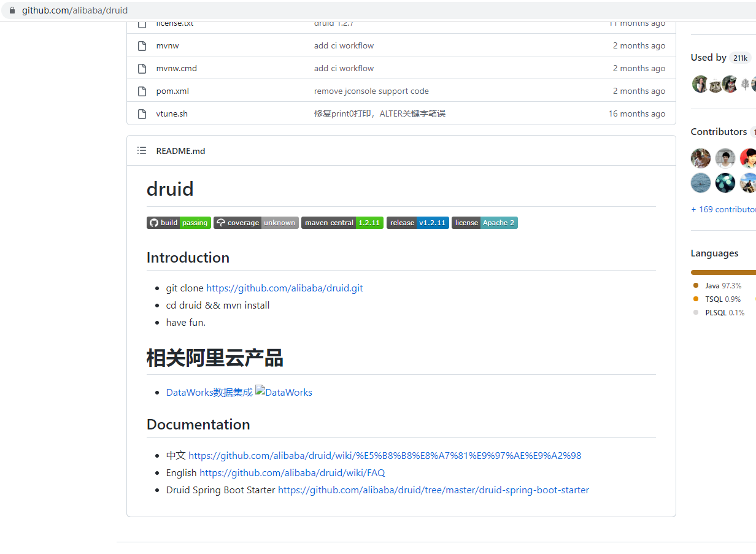Click the 'have fun.' list item
Image resolution: width=756 pixels, height=554 pixels.
186,323
